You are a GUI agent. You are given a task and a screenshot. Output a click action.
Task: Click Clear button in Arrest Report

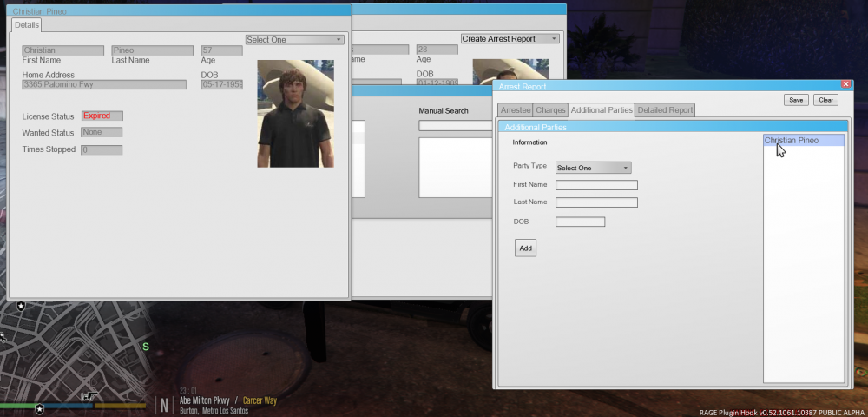point(826,100)
